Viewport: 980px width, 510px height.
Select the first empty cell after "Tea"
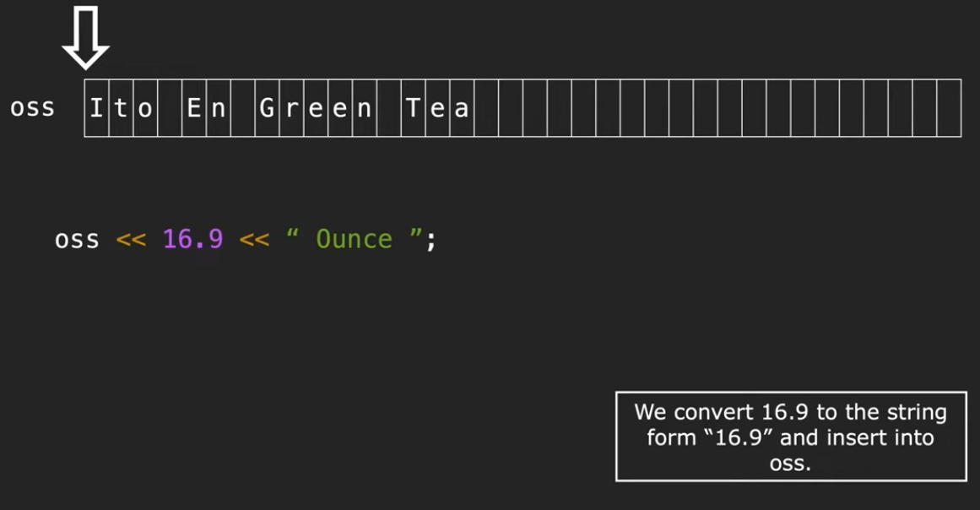pos(486,108)
